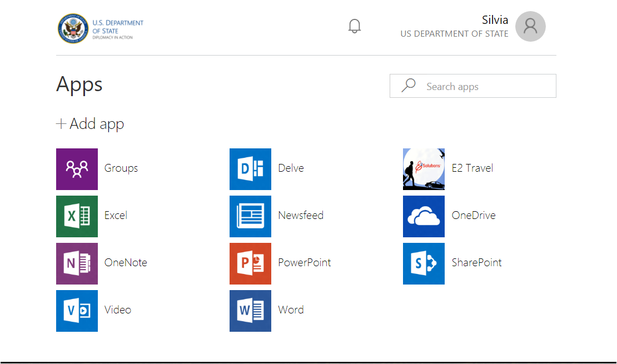Open the Groups app tile icon
The height and width of the screenshot is (364, 617).
(x=77, y=169)
